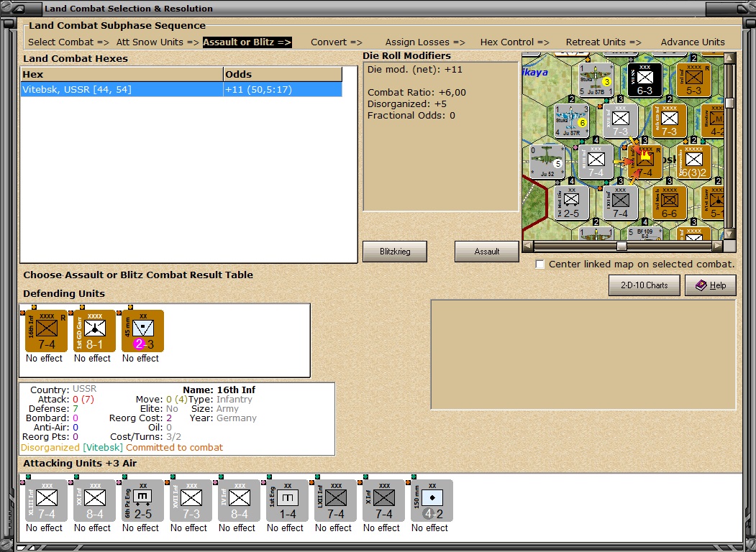
Task: Click the burning Vitebsk target hex counter
Action: tap(645, 162)
